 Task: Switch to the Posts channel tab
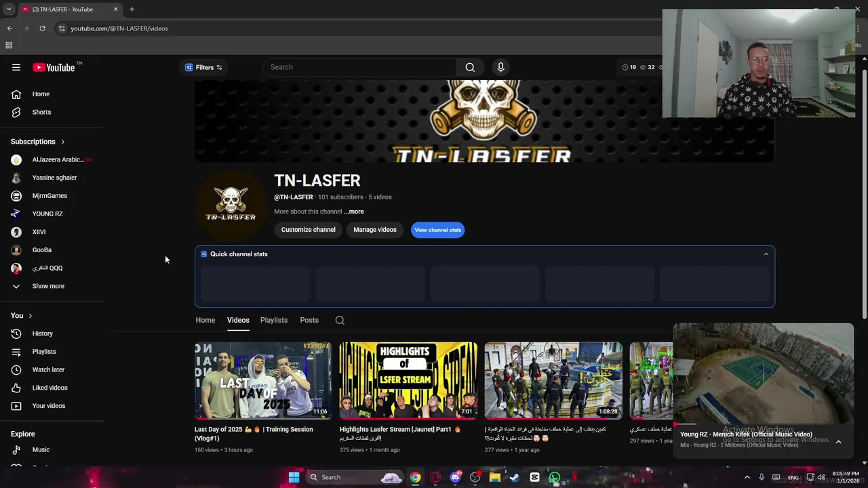[x=309, y=320]
